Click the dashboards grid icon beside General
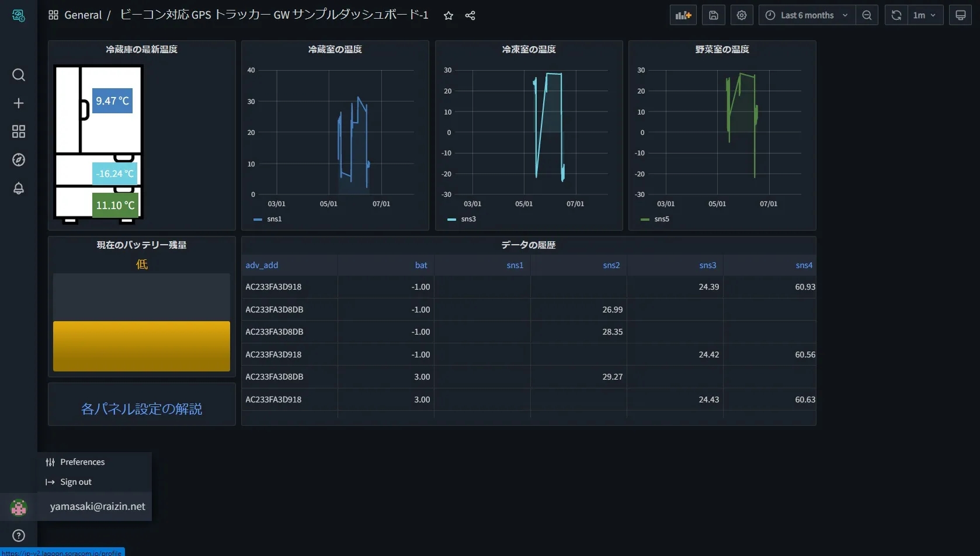 coord(53,15)
